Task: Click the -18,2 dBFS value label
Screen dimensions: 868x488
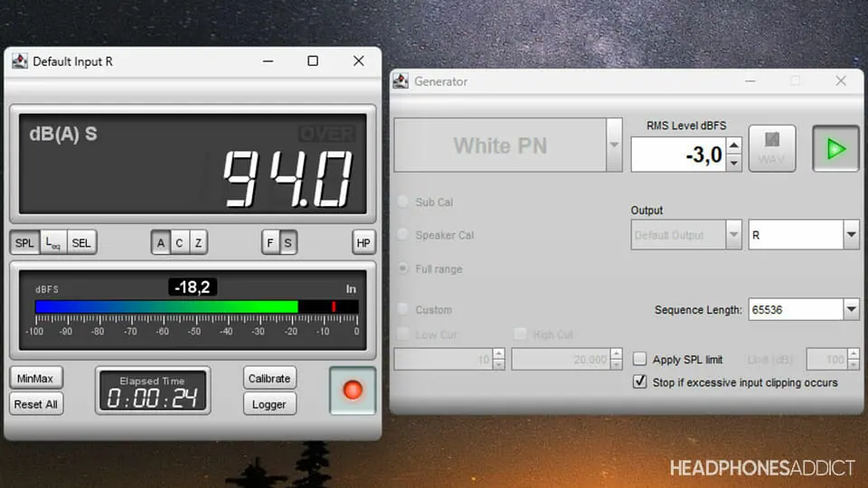Action: pyautogui.click(x=192, y=287)
